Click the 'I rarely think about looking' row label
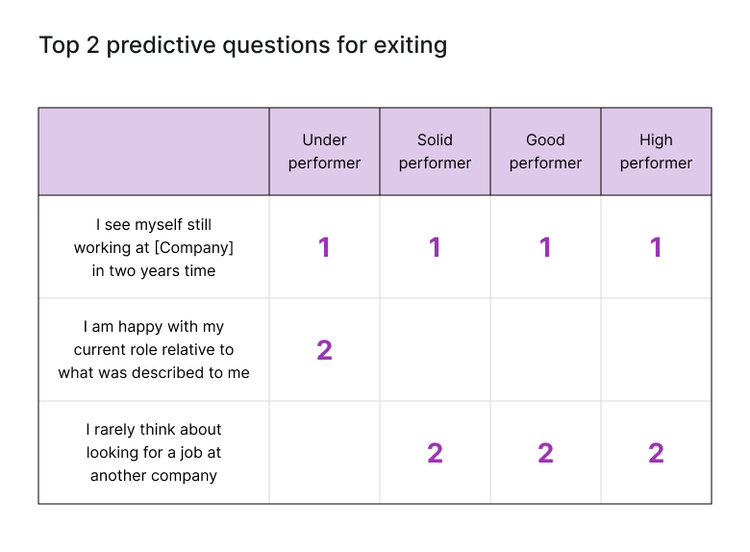This screenshot has height=552, width=750. click(154, 453)
